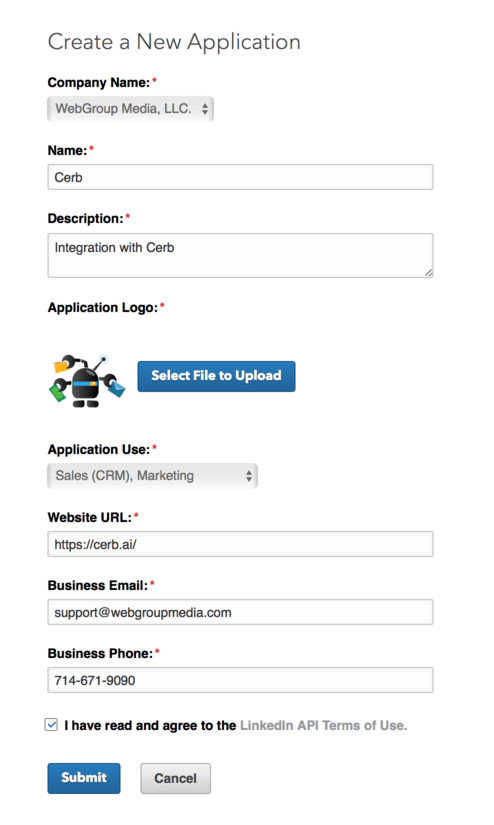Focus the Name field containing Cerb
This screenshot has height=825, width=494.
[240, 177]
